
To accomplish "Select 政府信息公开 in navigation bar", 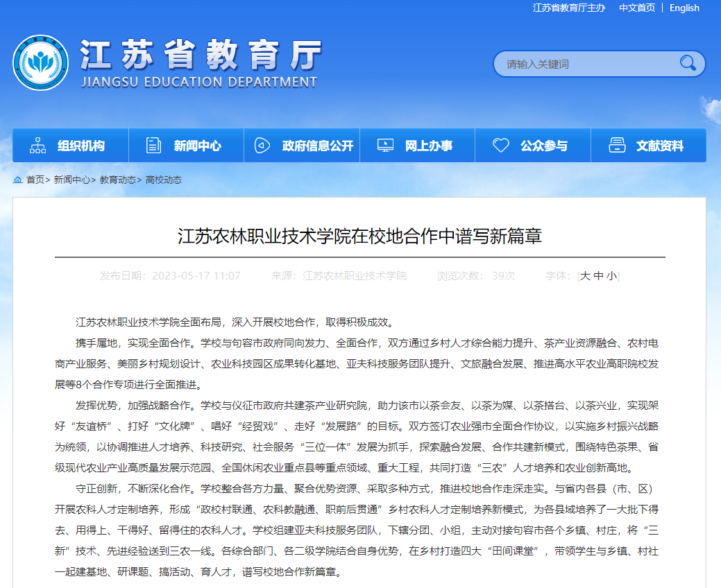I will [317, 146].
